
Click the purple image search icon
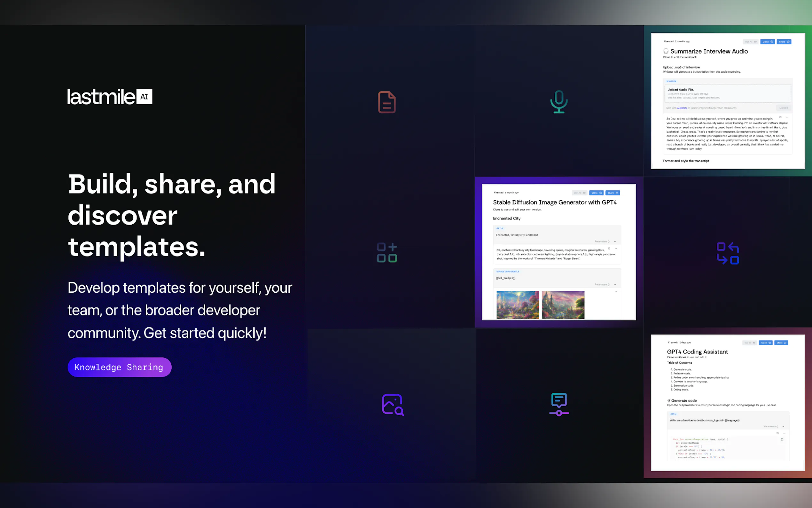pyautogui.click(x=392, y=405)
